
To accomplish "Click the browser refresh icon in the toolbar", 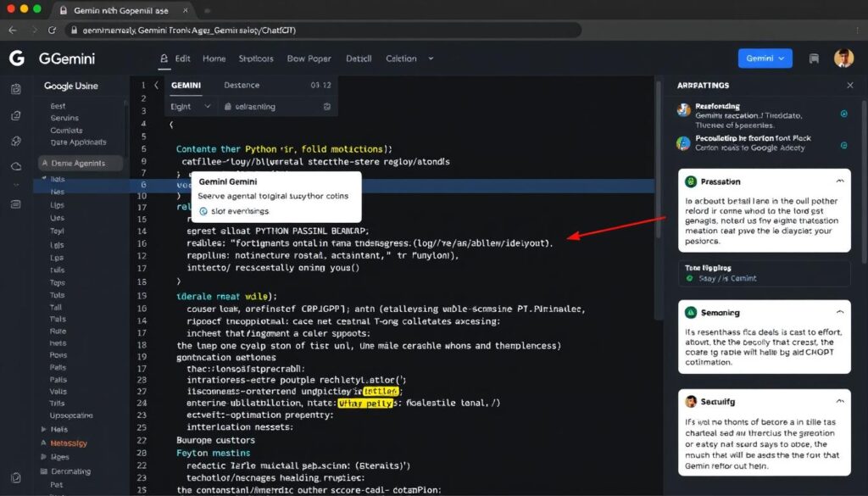I will coord(53,30).
